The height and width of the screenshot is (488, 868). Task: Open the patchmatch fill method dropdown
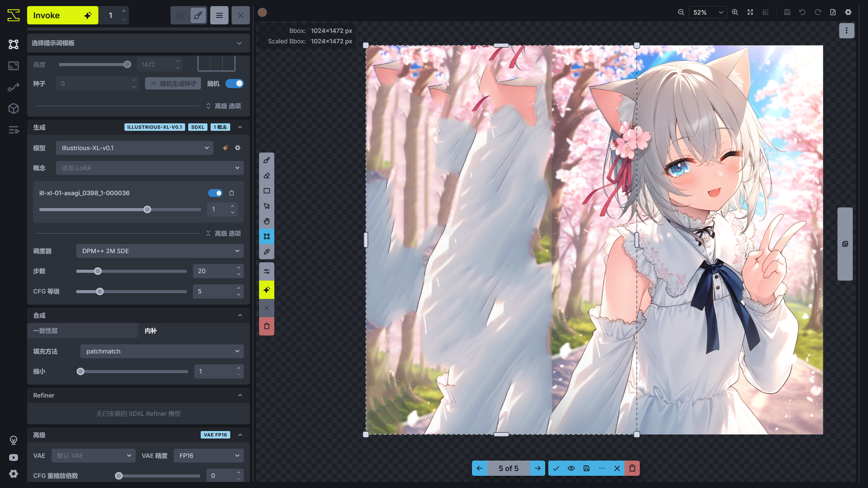(x=162, y=351)
